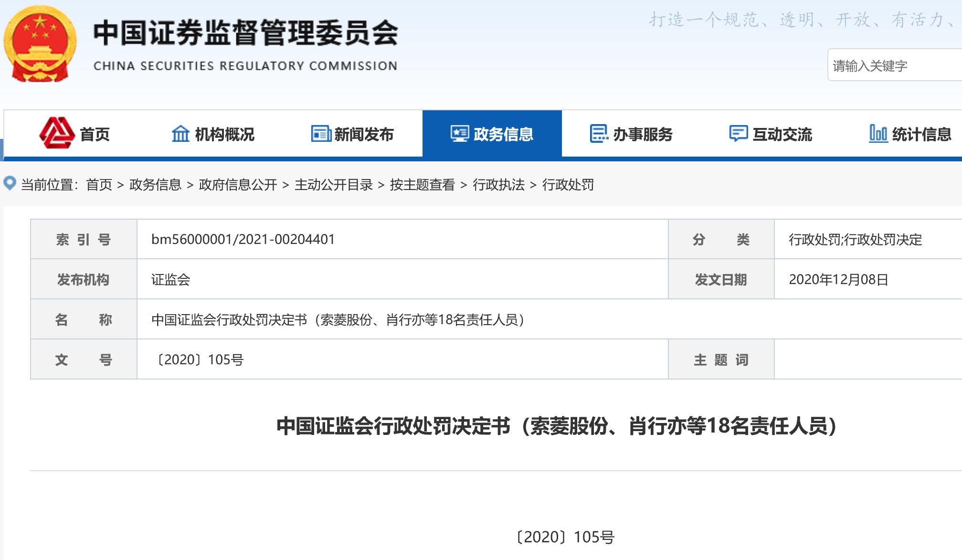Screen dimensions: 962x560
Task: Click the chat bubble icon beside 互动交流
Action: (x=738, y=134)
